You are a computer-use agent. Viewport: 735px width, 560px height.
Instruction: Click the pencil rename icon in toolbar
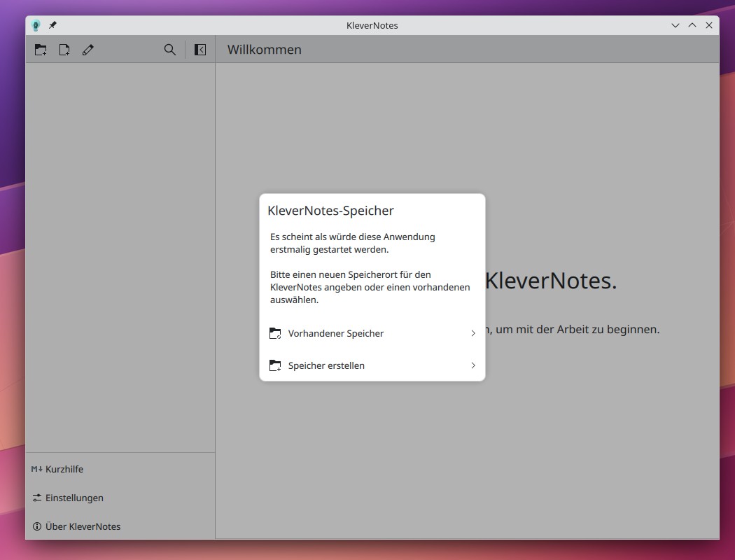click(x=87, y=50)
